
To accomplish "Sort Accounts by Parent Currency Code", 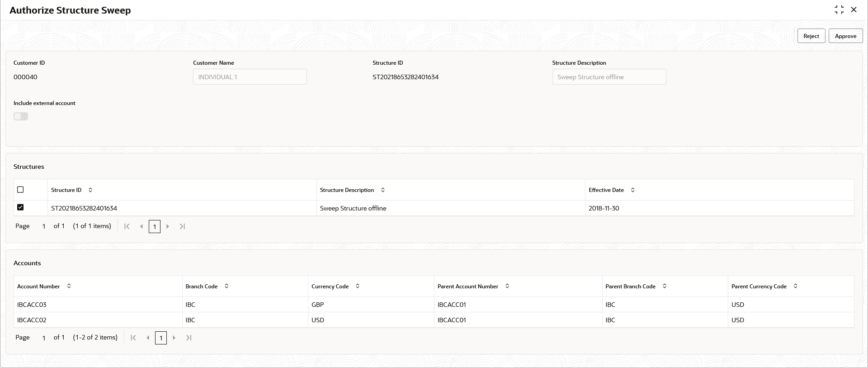I will pyautogui.click(x=796, y=286).
